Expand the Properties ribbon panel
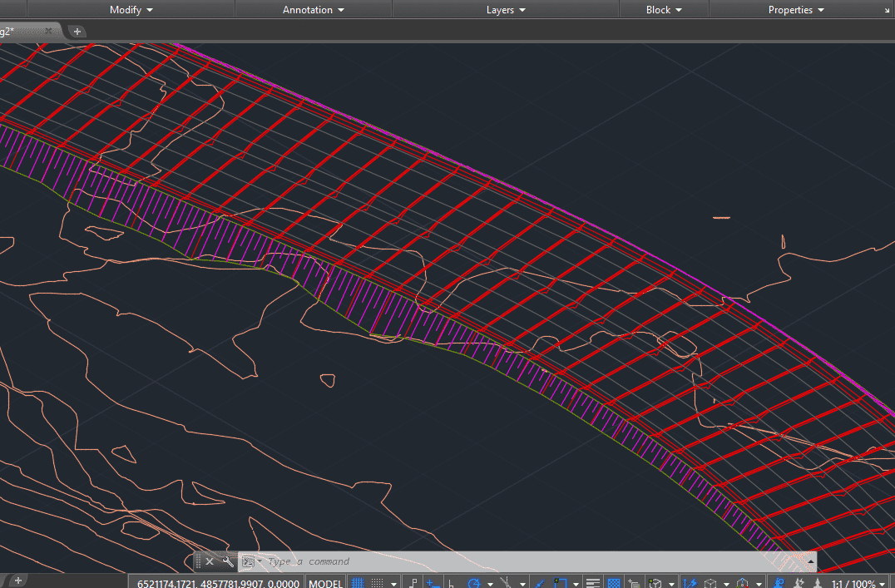The image size is (895, 588). pyautogui.click(x=796, y=10)
